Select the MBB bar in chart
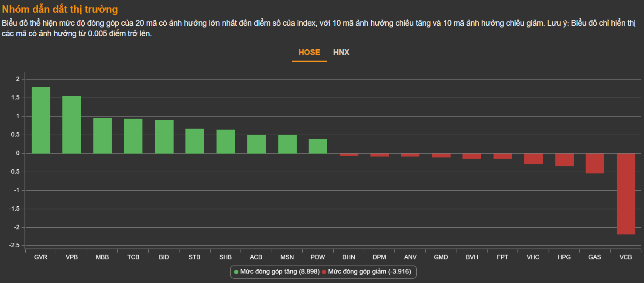644x283 pixels. pos(103,136)
